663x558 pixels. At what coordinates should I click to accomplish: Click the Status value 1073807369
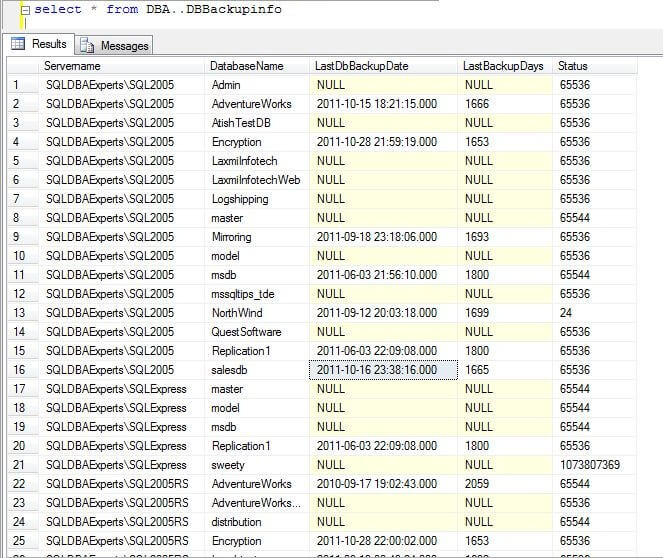595,465
